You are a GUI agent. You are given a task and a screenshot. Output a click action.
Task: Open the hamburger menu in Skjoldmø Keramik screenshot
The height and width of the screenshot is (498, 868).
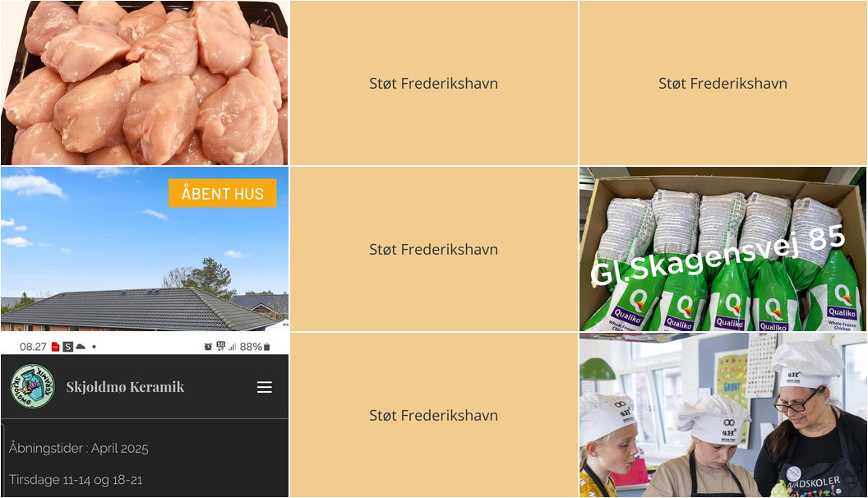point(265,387)
